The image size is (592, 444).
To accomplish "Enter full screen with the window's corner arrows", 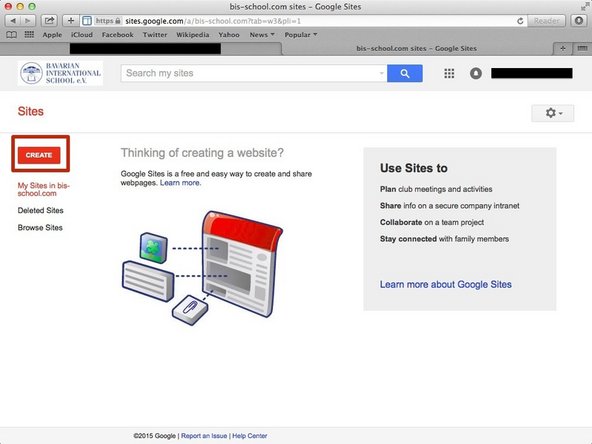I will [x=584, y=7].
